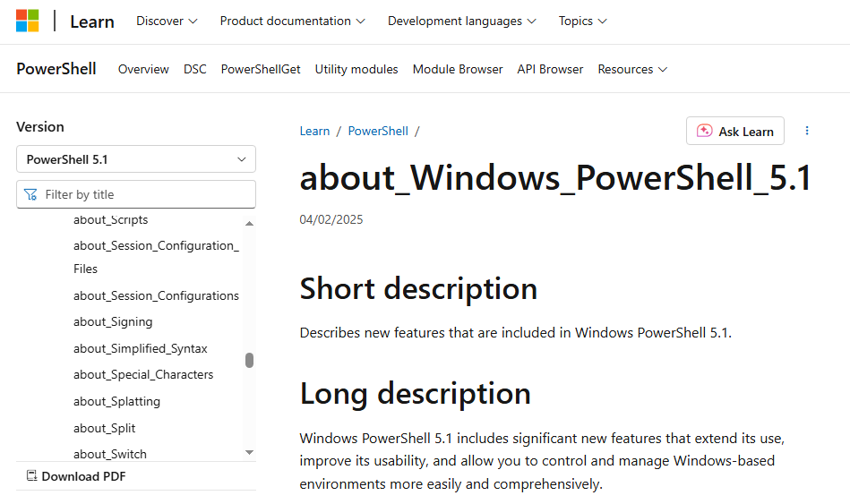Image resolution: width=850 pixels, height=504 pixels.
Task: Click Download PDF button
Action: [76, 476]
